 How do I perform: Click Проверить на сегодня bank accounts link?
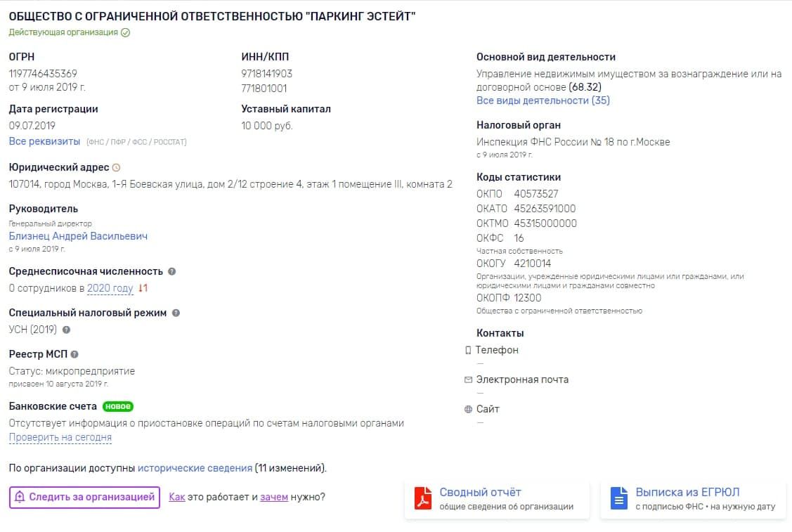tap(60, 438)
